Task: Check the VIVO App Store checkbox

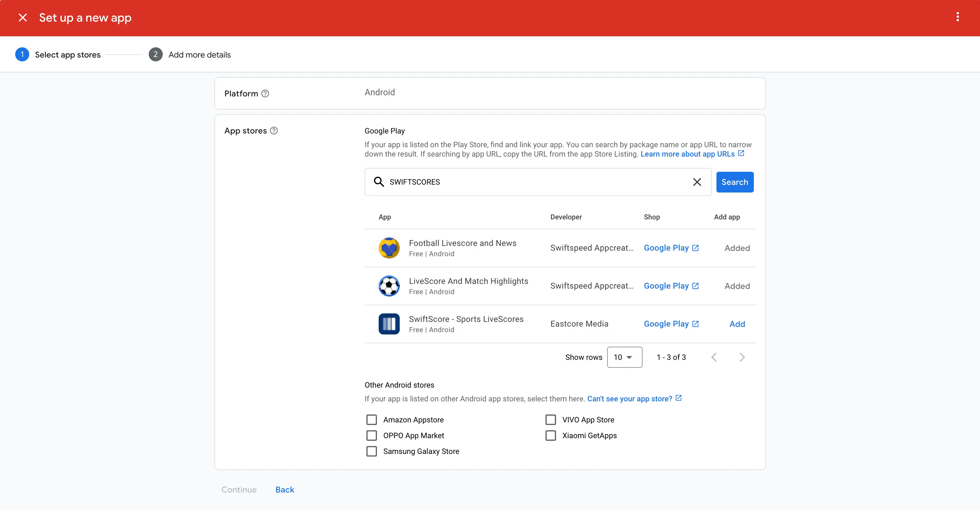Action: 550,420
